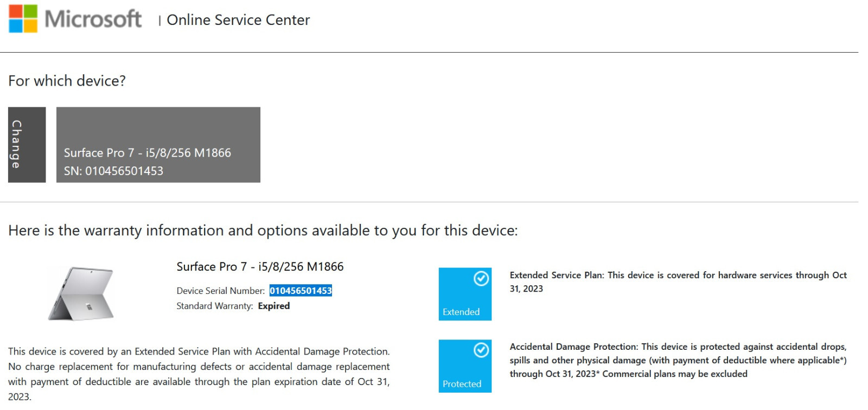This screenshot has height=410, width=868.
Task: Click the 'For which device?' heading
Action: (x=67, y=81)
